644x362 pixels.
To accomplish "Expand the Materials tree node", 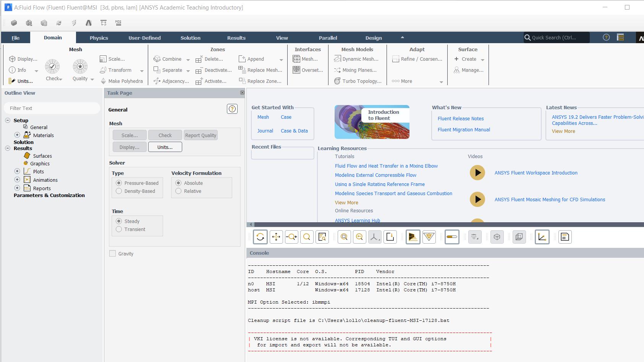I will (17, 135).
